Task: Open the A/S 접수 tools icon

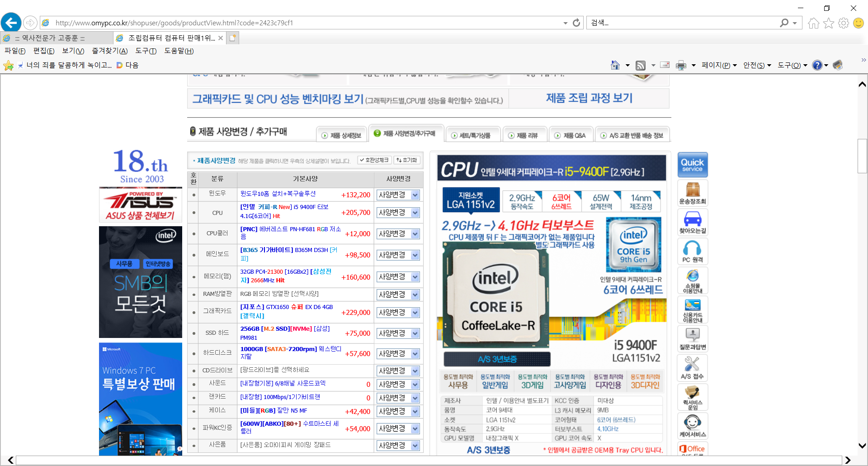Action: point(693,368)
